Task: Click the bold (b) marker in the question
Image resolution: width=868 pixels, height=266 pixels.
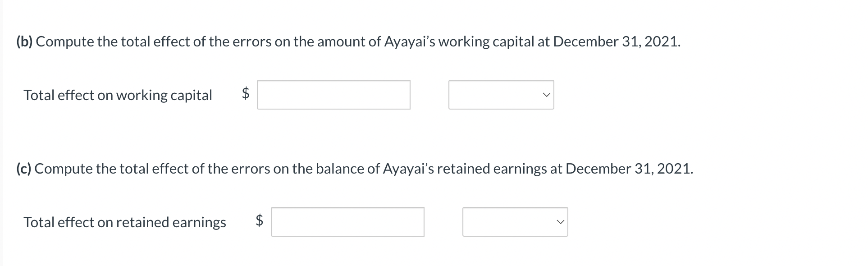Action: (25, 41)
